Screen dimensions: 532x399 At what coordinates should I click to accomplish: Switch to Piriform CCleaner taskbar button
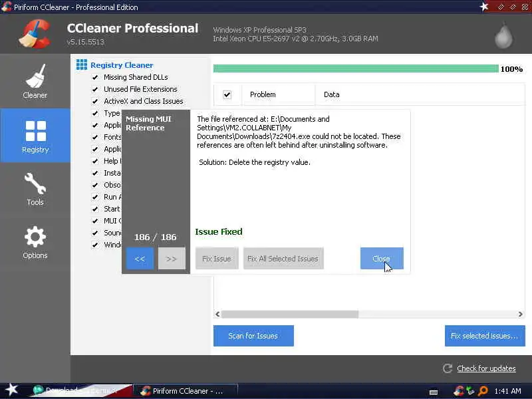(186, 391)
